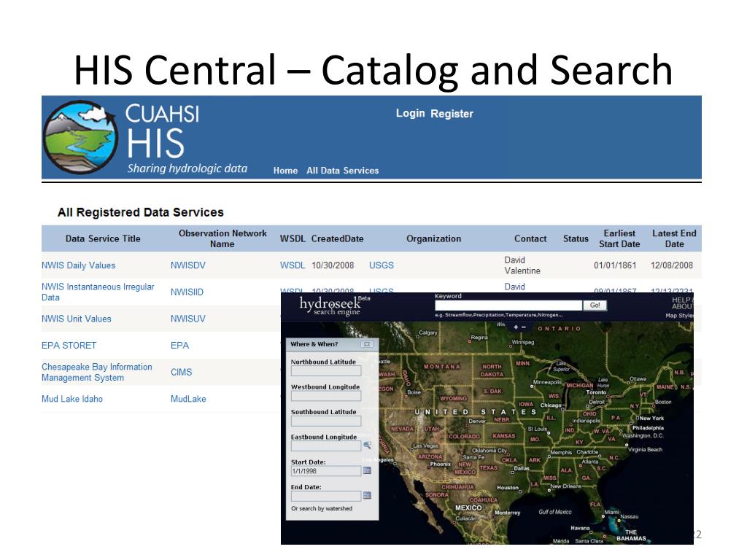Open the Start Date calendar icon
747x560 pixels.
pos(367,470)
